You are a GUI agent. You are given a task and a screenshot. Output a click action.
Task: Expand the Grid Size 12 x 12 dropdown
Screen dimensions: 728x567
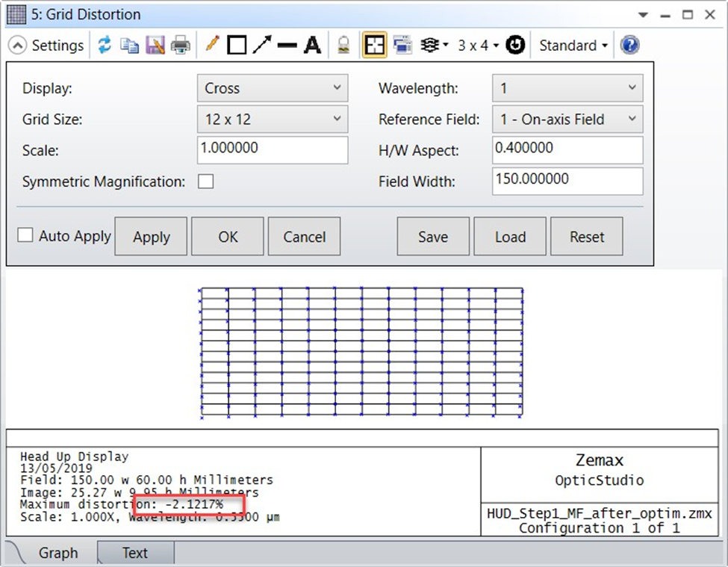click(273, 119)
